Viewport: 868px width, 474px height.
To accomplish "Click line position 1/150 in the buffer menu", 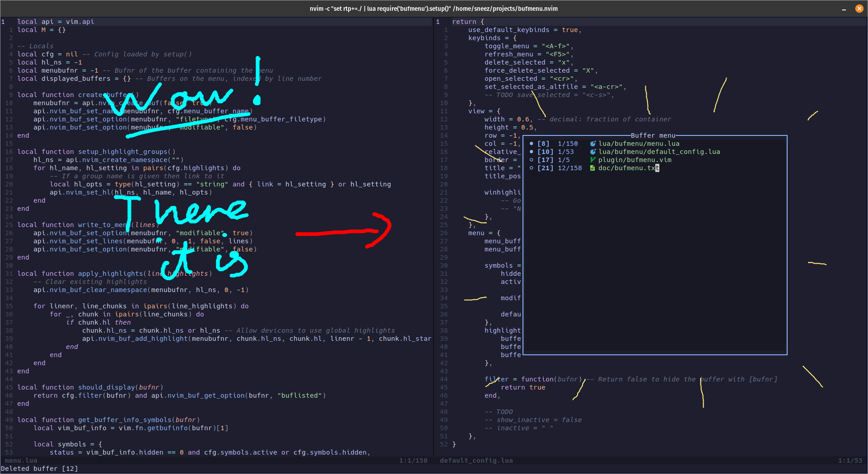I will (x=568, y=144).
